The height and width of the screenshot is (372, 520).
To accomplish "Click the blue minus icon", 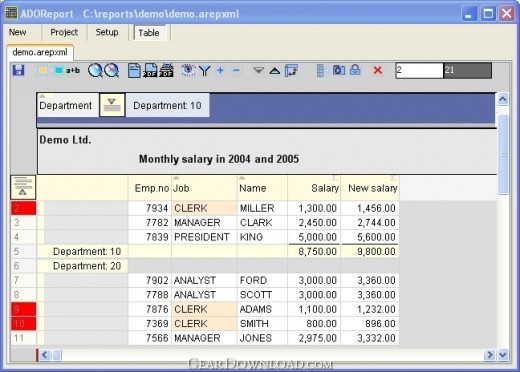I will (236, 70).
